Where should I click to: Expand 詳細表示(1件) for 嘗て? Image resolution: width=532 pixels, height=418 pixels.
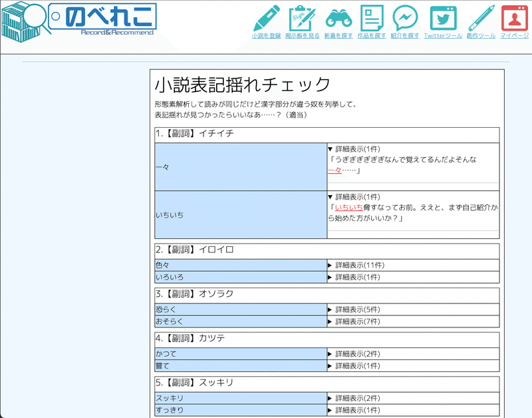point(354,365)
